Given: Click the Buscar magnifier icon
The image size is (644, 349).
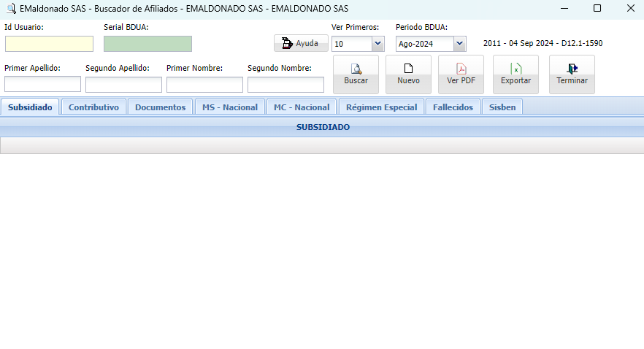Looking at the screenshot, I should click(x=356, y=69).
